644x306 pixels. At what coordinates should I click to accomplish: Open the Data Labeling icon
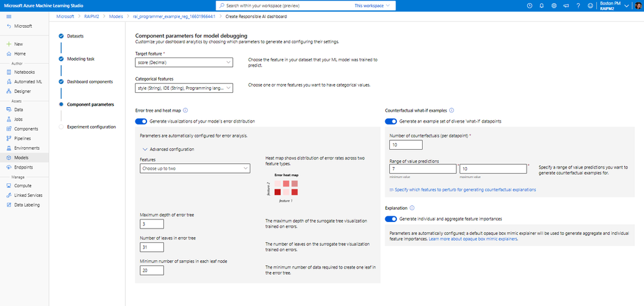pos(9,205)
